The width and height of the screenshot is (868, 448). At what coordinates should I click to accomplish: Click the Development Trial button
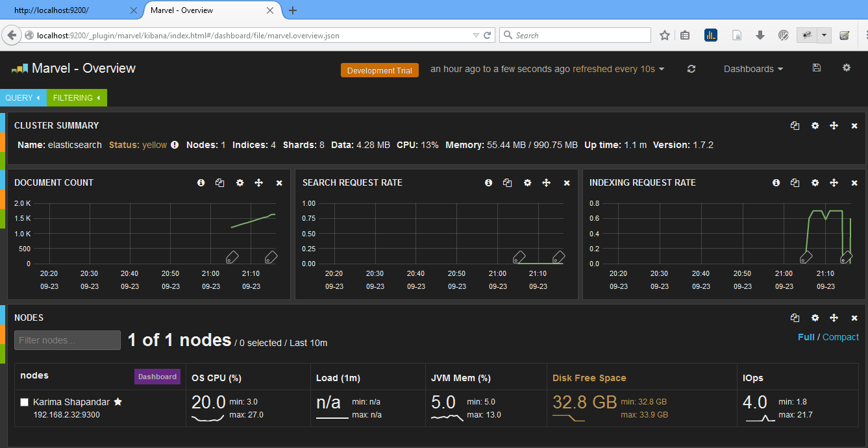point(380,70)
